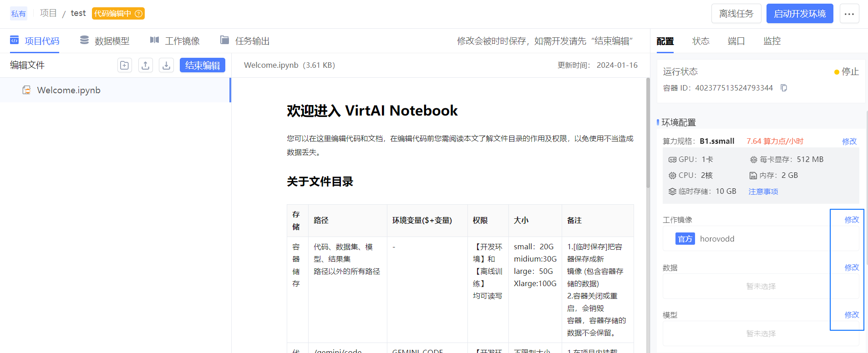The width and height of the screenshot is (868, 353).
Task: Click the Welcome.ipynb notebook file icon
Action: click(x=26, y=90)
